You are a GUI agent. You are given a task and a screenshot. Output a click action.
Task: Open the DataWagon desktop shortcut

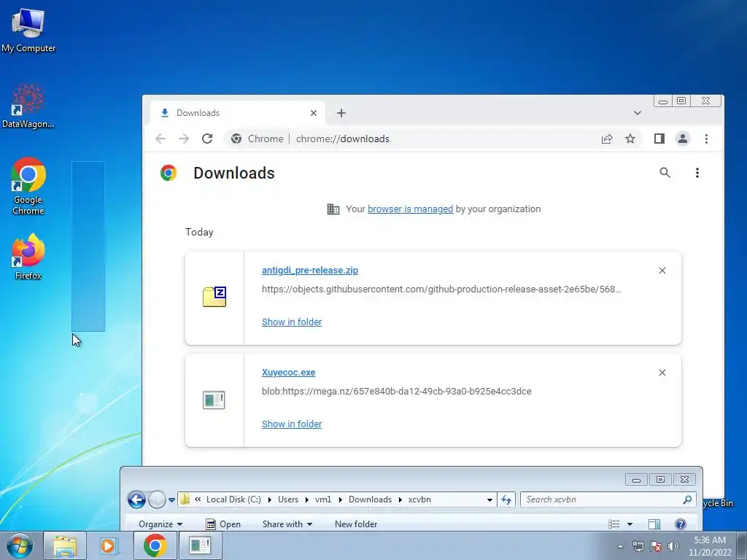click(28, 106)
